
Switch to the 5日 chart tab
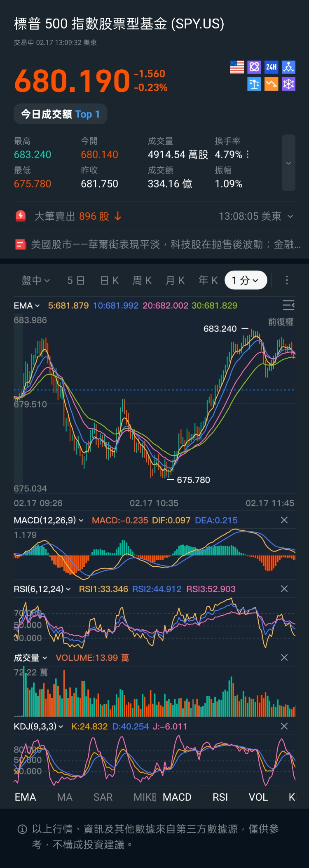pyautogui.click(x=76, y=280)
